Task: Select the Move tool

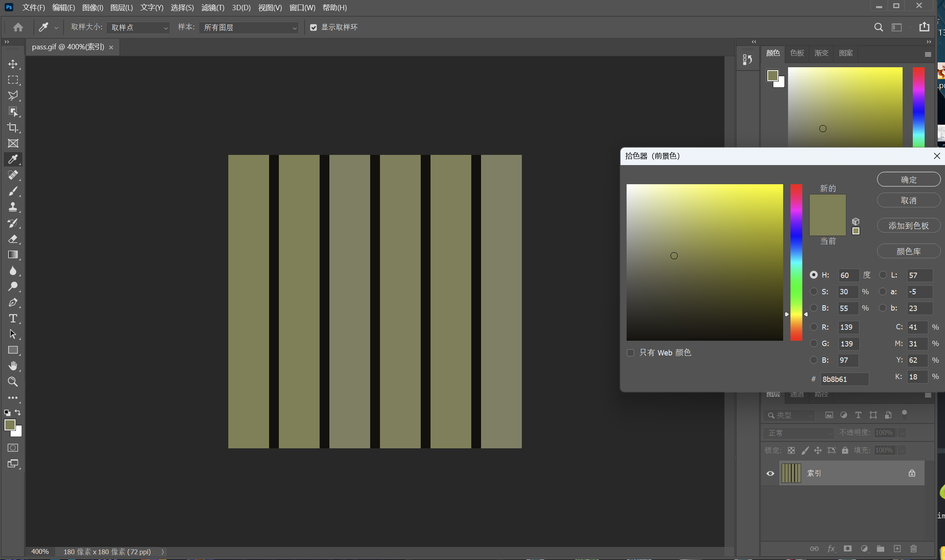Action: pyautogui.click(x=13, y=64)
